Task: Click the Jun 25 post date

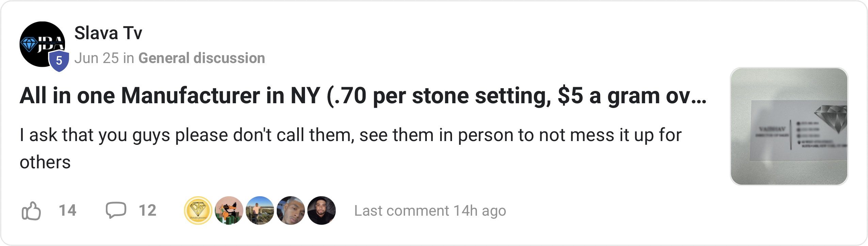Action: (x=97, y=58)
